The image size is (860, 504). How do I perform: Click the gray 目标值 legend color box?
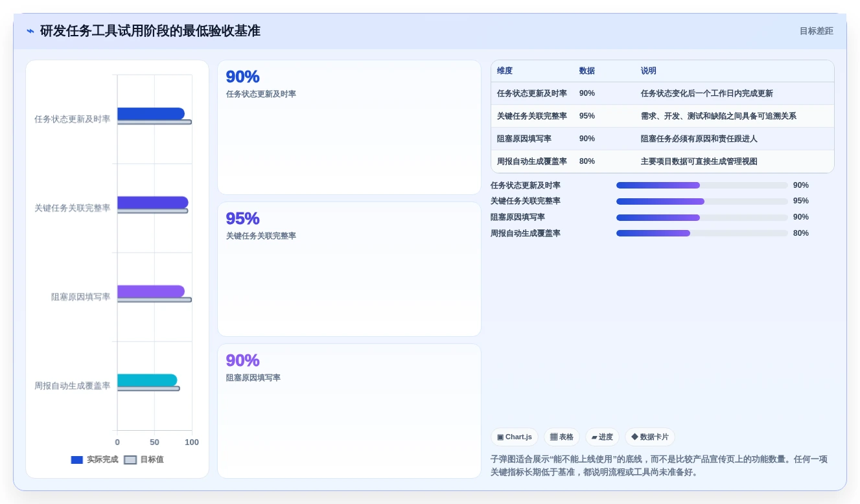(130, 460)
